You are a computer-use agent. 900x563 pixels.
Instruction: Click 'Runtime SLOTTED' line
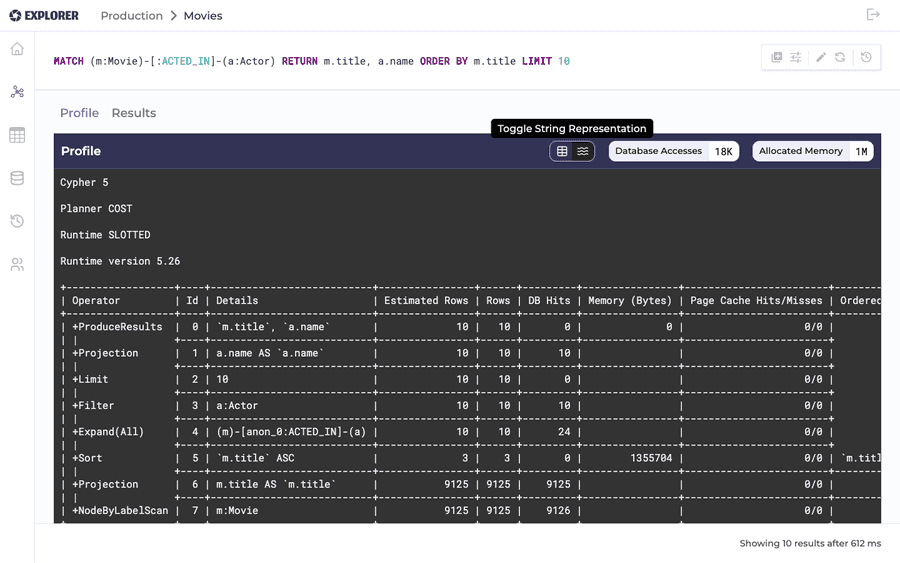tap(105, 235)
